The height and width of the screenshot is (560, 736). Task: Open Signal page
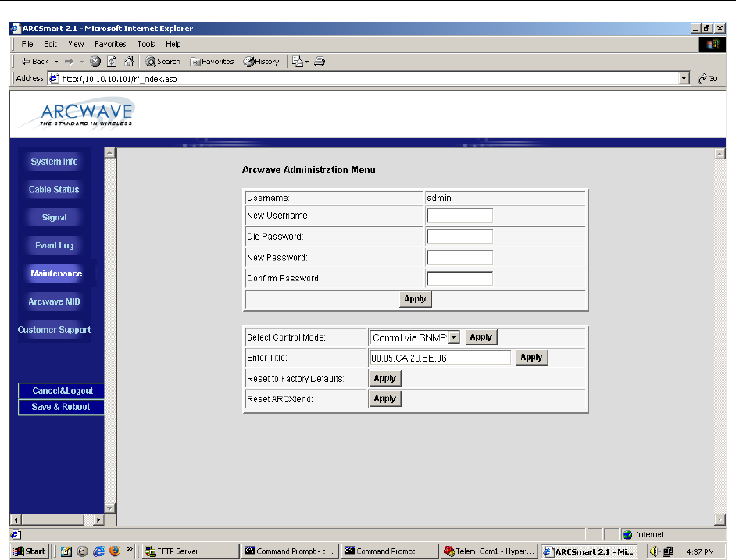(54, 217)
